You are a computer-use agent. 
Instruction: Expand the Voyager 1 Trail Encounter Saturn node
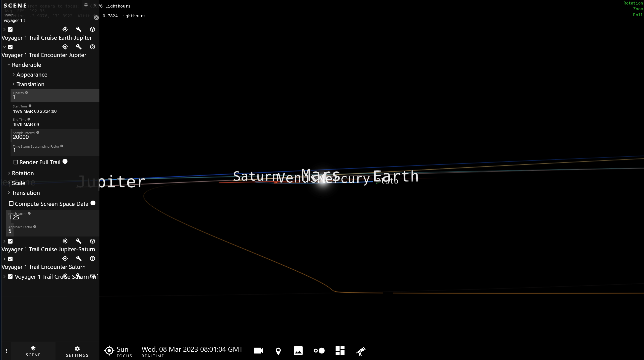[x=4, y=259]
